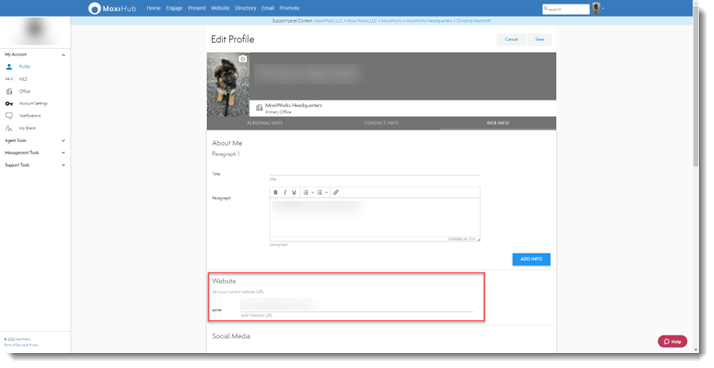Click the user avatar in top bar
714x368 pixels.
pyautogui.click(x=596, y=8)
